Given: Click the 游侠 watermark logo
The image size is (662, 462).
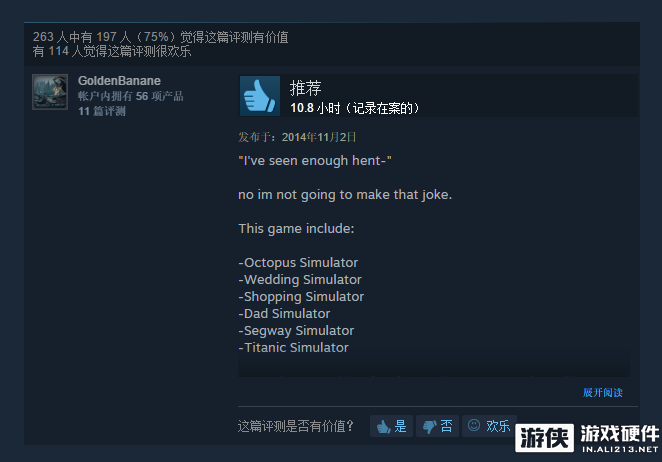Looking at the screenshot, I should tap(545, 438).
